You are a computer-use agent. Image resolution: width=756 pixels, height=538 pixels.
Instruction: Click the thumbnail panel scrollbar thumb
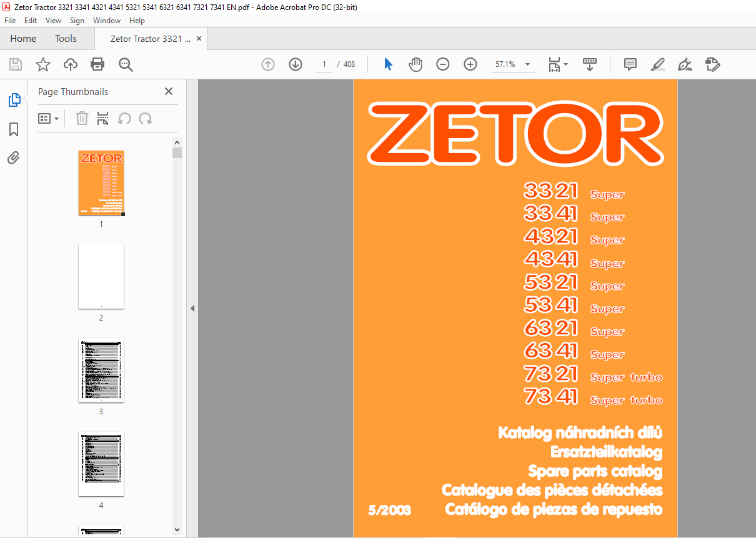(177, 153)
